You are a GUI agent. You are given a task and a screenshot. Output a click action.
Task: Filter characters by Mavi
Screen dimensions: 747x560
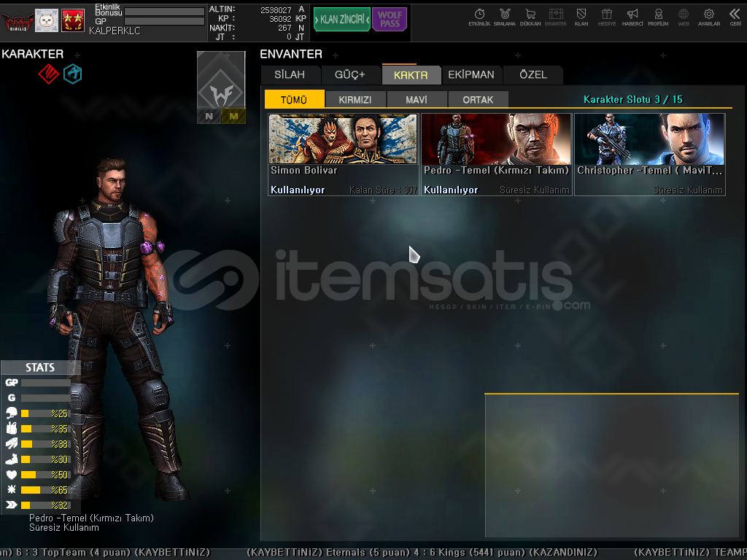(417, 99)
